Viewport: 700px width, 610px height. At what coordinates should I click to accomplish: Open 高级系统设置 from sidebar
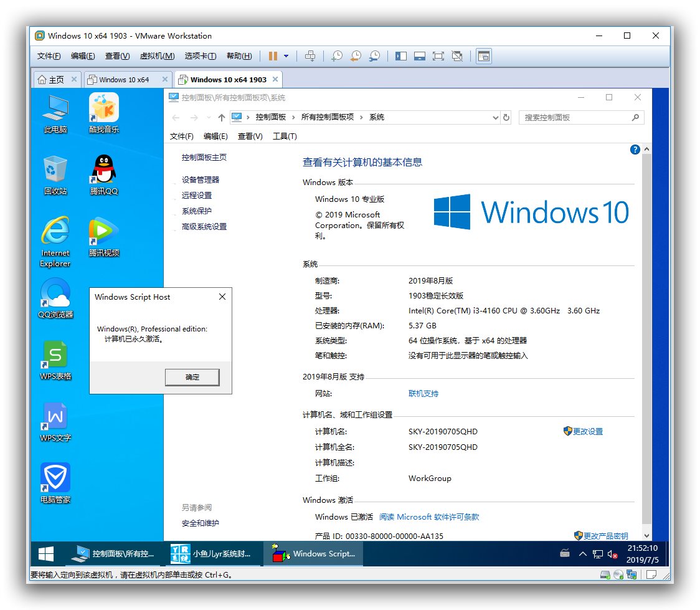pos(204,226)
